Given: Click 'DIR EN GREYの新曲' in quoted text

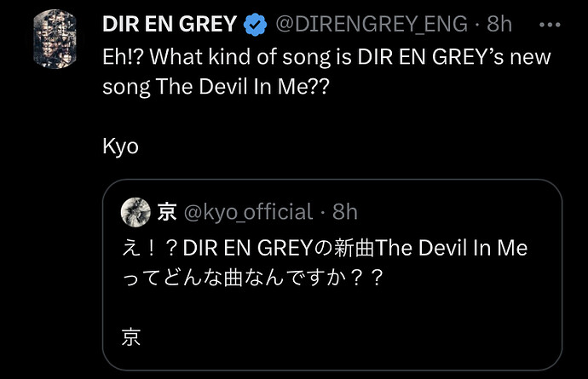Looking at the screenshot, I should click(279, 248).
